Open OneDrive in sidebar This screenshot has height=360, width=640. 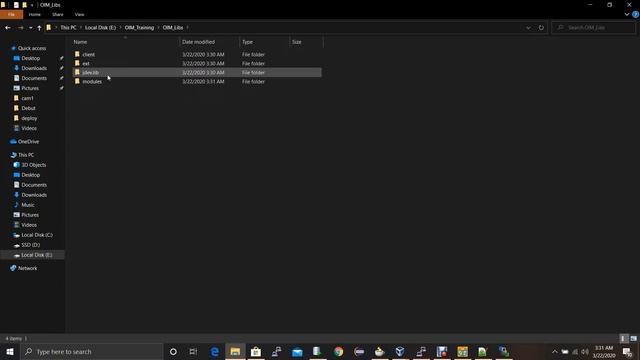click(28, 142)
